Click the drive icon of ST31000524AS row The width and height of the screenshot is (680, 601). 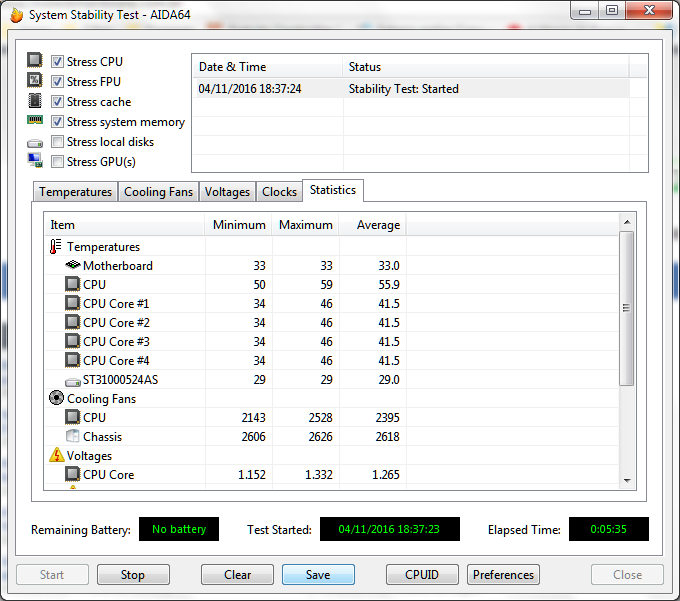(73, 382)
